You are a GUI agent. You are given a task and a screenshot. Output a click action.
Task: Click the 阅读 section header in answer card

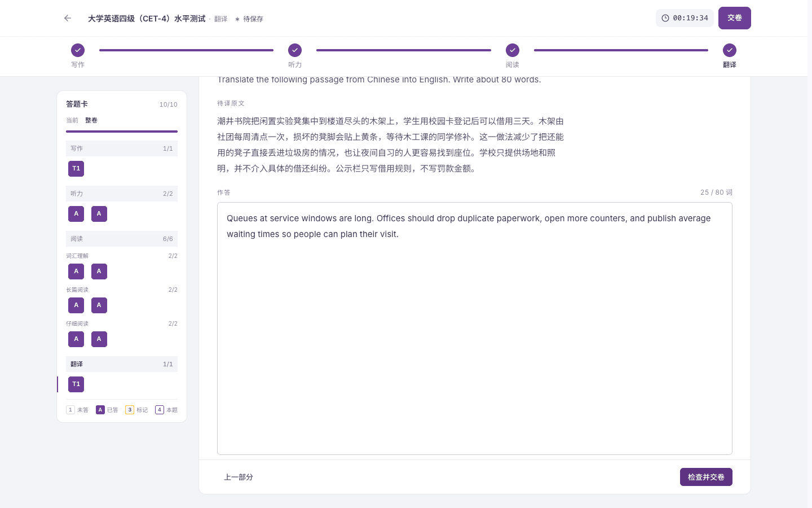click(x=122, y=239)
